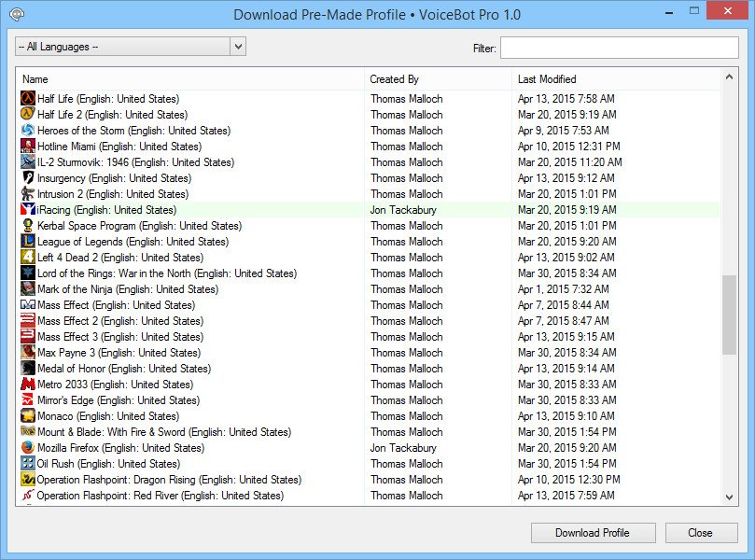Image resolution: width=755 pixels, height=560 pixels.
Task: Select Operation Flashpoint: Dragon Rising row
Action: (168, 480)
